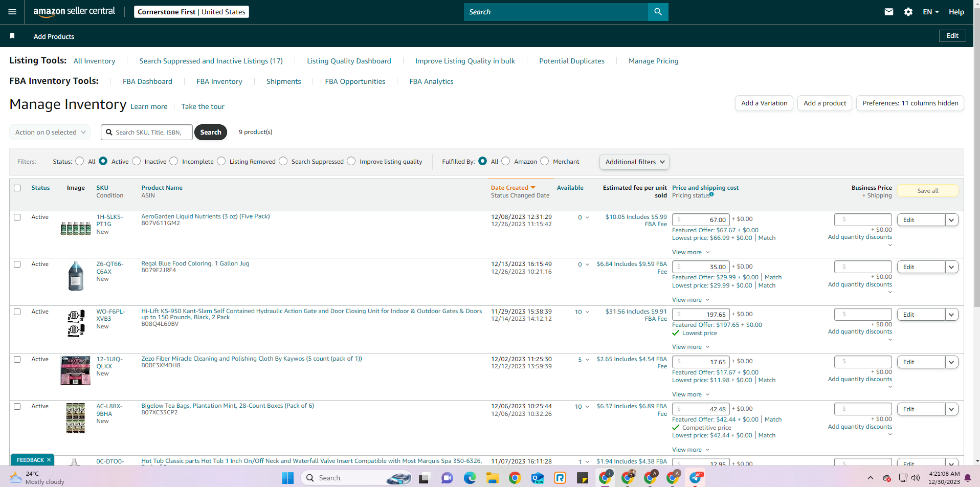Open the 'Action on 0 selected' dropdown
This screenshot has height=487, width=980.
(50, 132)
